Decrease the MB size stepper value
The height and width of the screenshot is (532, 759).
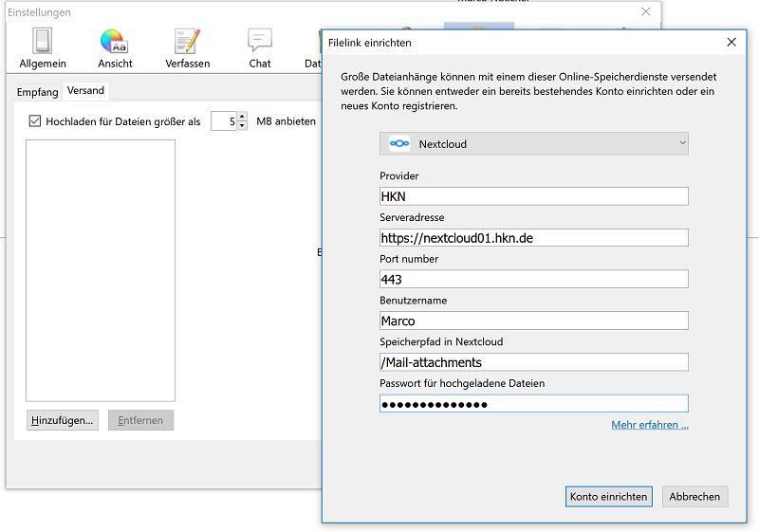click(242, 126)
